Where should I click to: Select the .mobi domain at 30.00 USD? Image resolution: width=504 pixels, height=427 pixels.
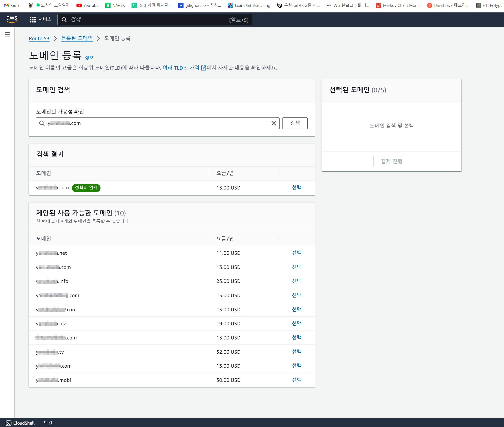tap(297, 380)
